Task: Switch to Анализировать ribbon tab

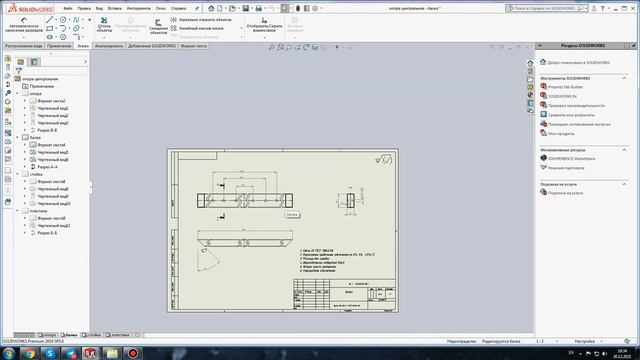Action: (109, 46)
